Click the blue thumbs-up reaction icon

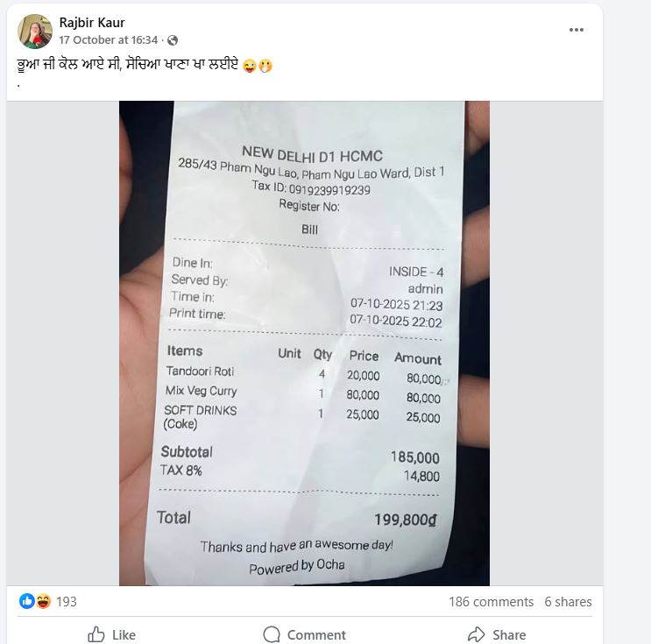(x=27, y=601)
